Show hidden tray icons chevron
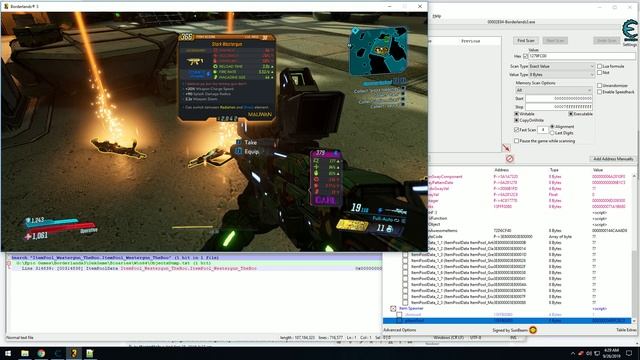Viewport: 640px width, 360px height. [573, 353]
